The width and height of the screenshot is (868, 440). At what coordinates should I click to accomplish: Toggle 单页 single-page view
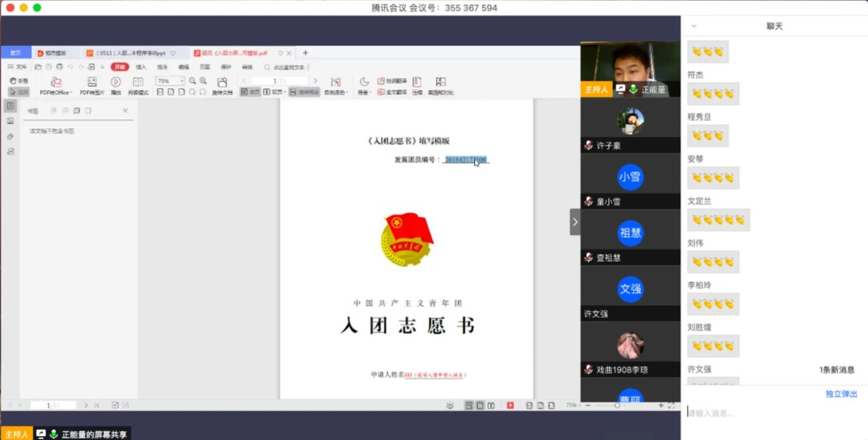click(250, 92)
